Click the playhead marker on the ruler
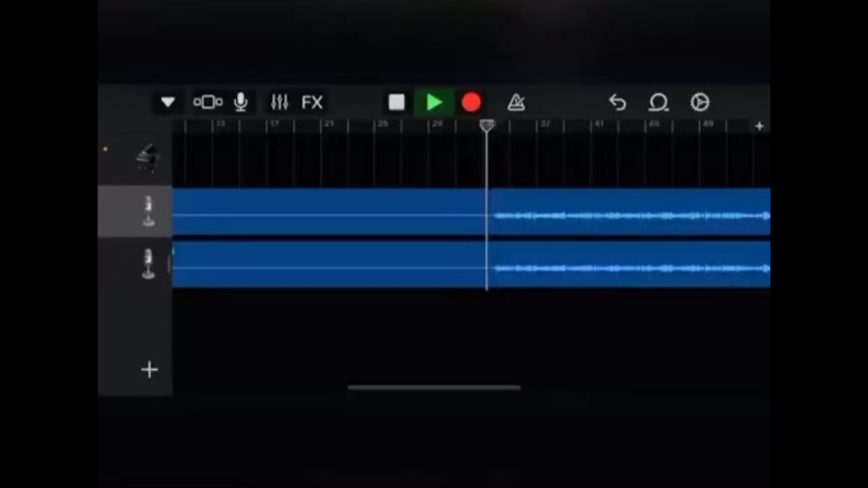 coord(486,126)
